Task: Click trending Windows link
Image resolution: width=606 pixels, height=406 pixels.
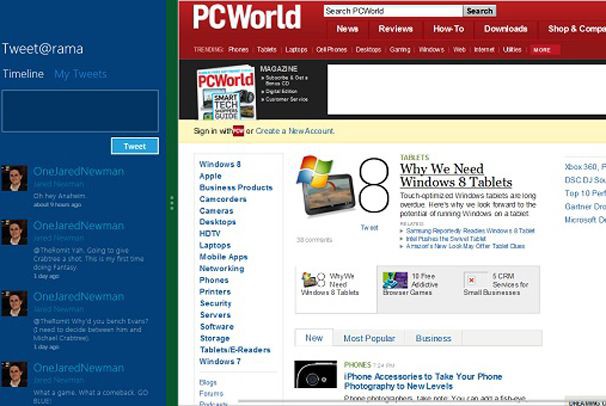Action: tap(431, 49)
